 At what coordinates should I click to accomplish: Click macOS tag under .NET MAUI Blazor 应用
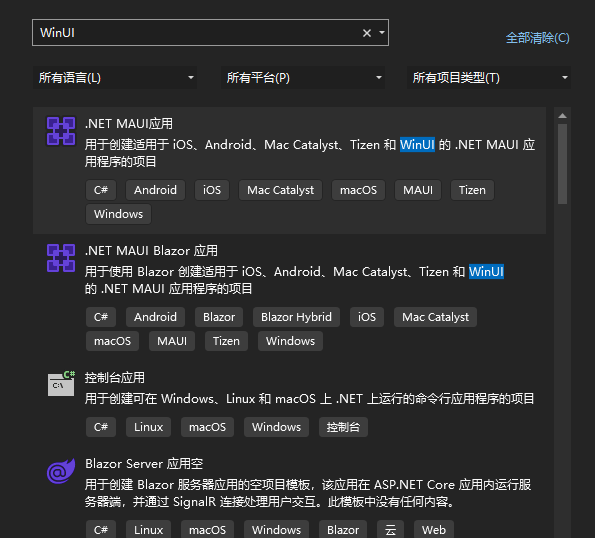tap(112, 341)
